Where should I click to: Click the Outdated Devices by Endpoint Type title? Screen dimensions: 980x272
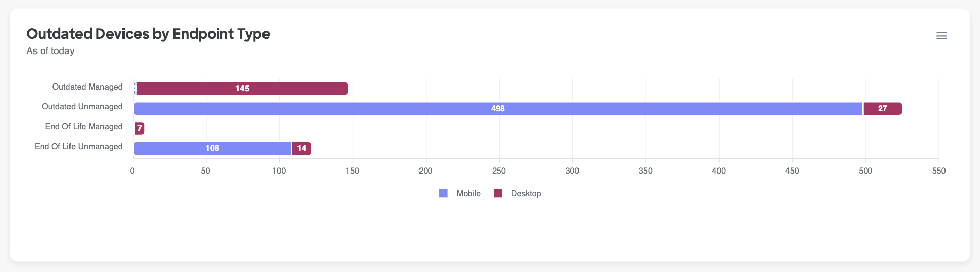148,33
